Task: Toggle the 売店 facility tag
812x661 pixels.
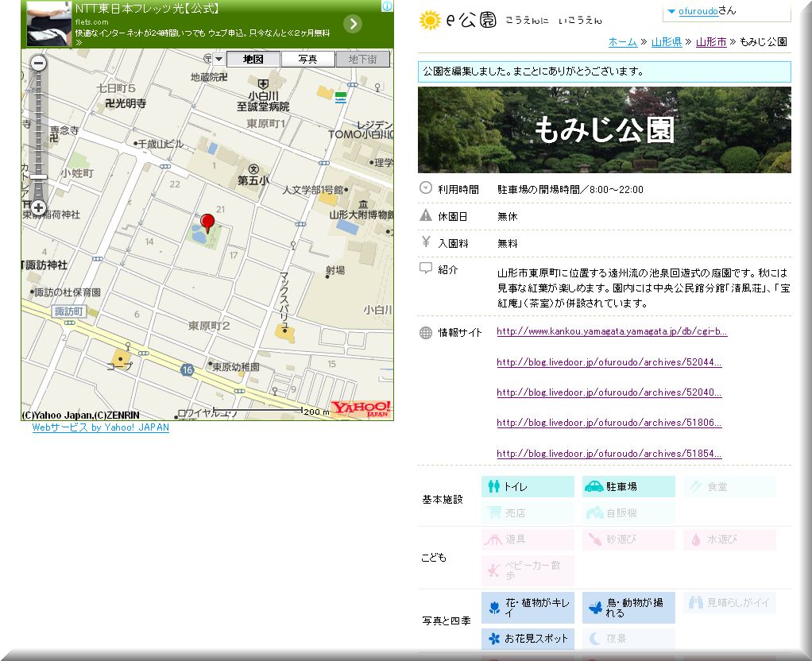Action: 528,513
